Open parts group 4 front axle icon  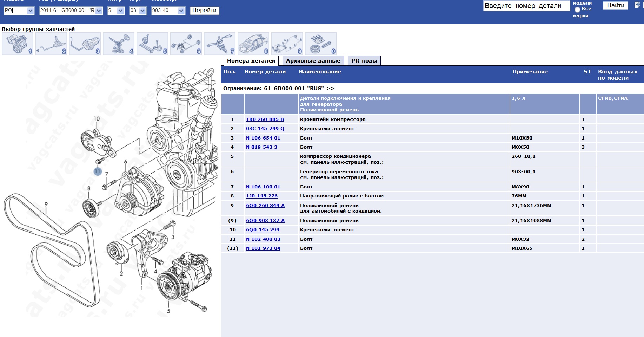tap(119, 44)
